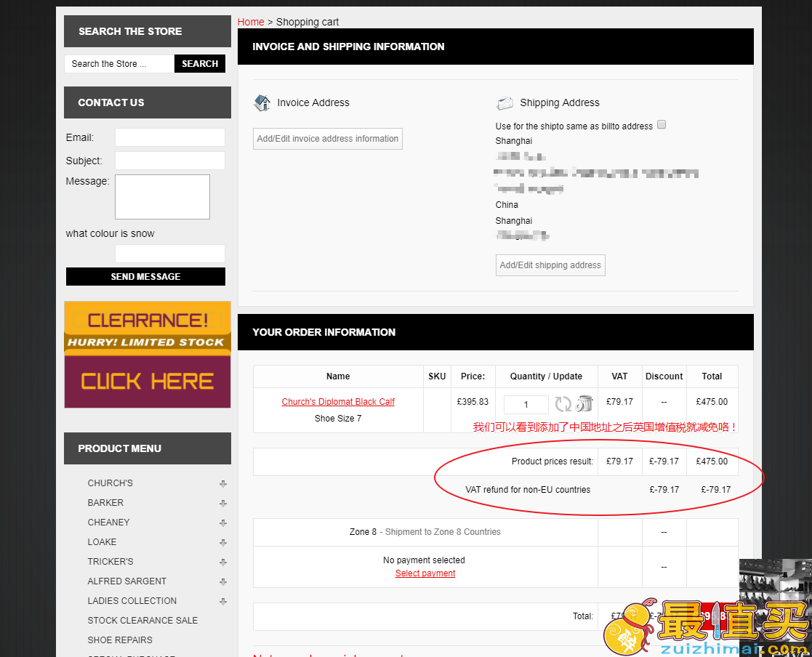Expand the ALFRED SARGENT plus icon
Viewport: 812px width, 657px height.
point(223,581)
